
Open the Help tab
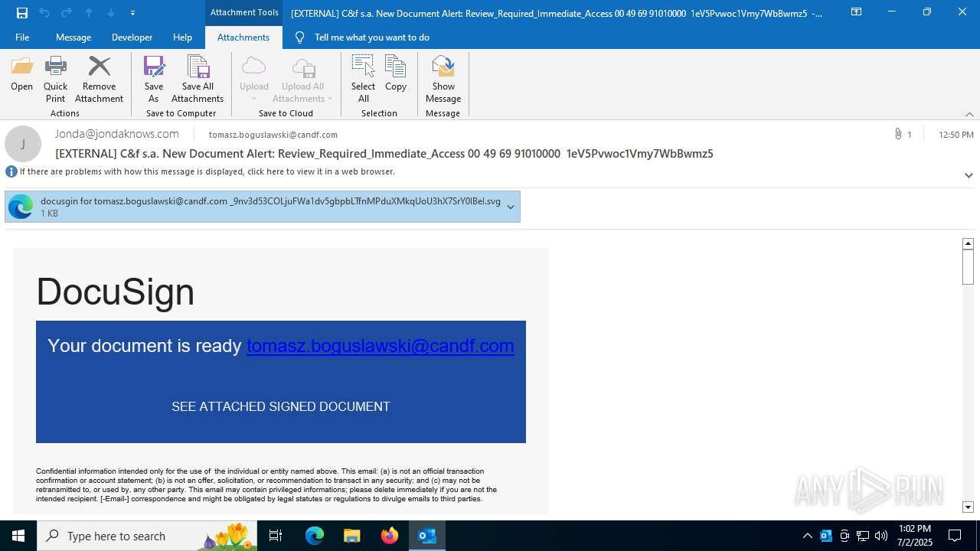[x=182, y=37]
